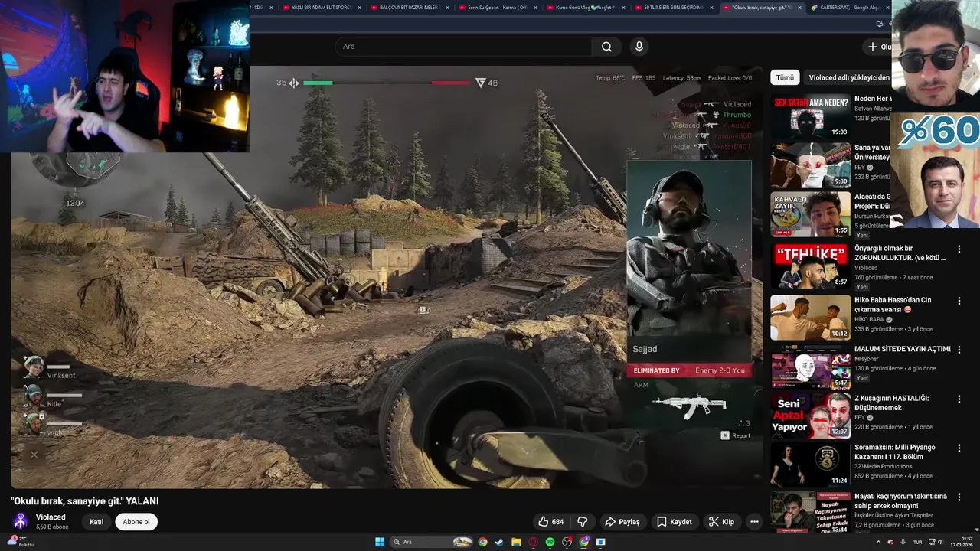Open Soramazsın Milli Piyango 11:24 thumbnail
Viewport: 980px width, 551px height.
point(810,465)
